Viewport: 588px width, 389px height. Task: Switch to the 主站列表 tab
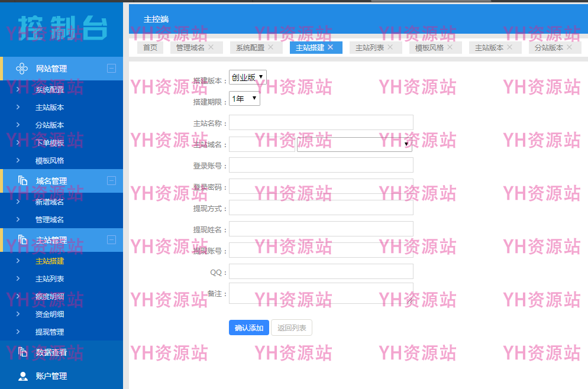(370, 48)
